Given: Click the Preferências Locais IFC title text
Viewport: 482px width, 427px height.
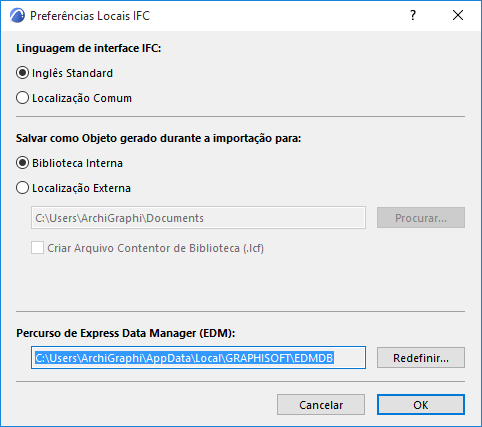Looking at the screenshot, I should (90, 16).
